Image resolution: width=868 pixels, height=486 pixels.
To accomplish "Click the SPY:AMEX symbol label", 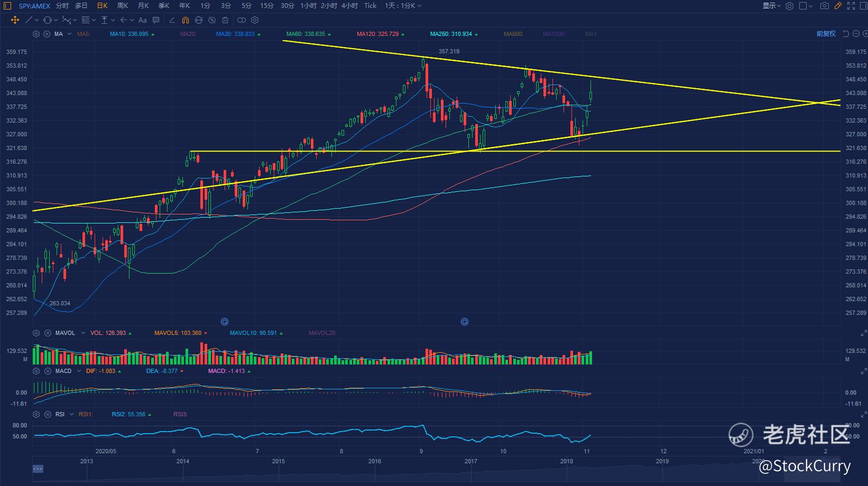I will [x=34, y=6].
